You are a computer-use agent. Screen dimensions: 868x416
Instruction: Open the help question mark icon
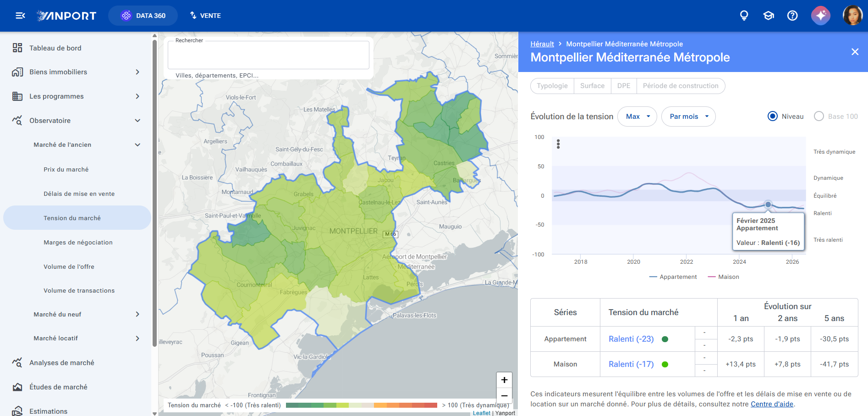click(792, 16)
